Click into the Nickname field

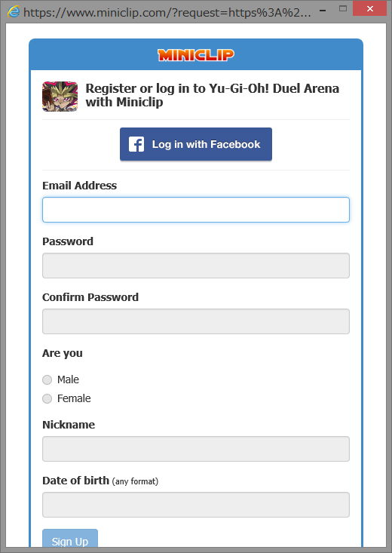point(196,449)
